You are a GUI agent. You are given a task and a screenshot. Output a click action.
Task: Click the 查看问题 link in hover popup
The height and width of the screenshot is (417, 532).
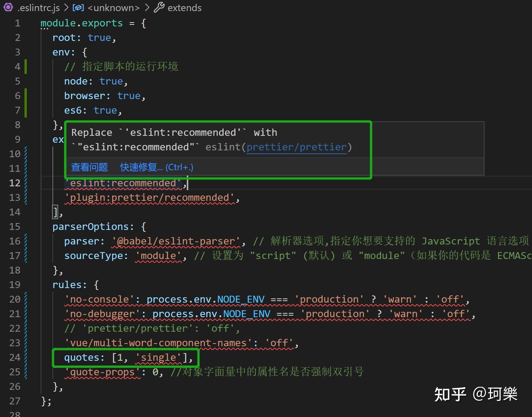point(90,167)
